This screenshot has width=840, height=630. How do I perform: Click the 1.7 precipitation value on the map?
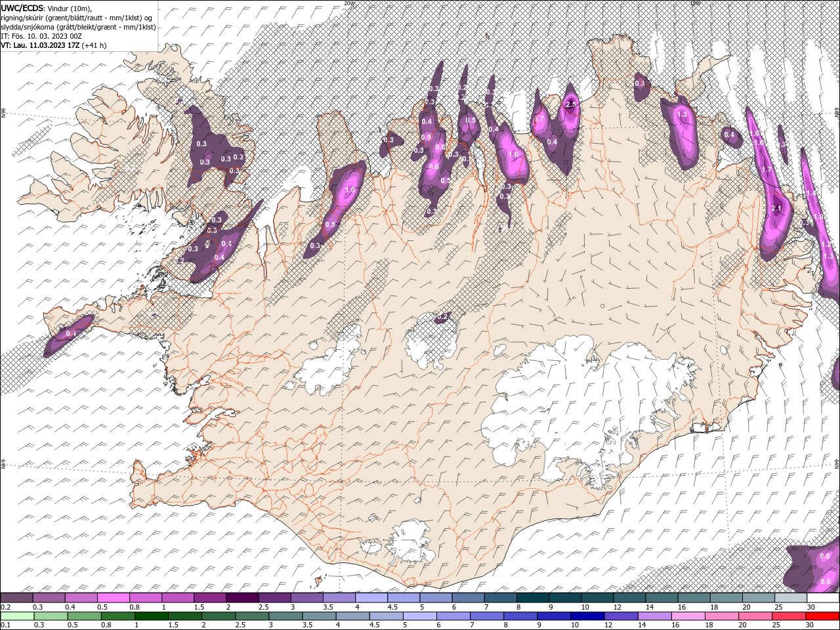click(x=766, y=170)
